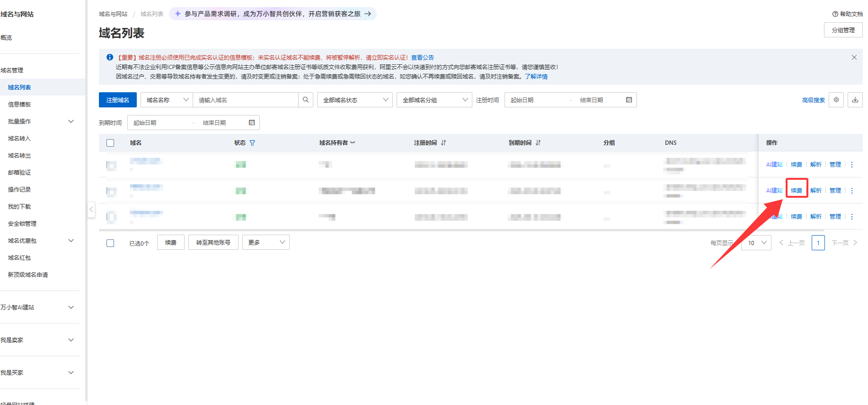Screen dimensions: 868x405
Task: Click the search magnifier icon beside domain input
Action: 306,100
